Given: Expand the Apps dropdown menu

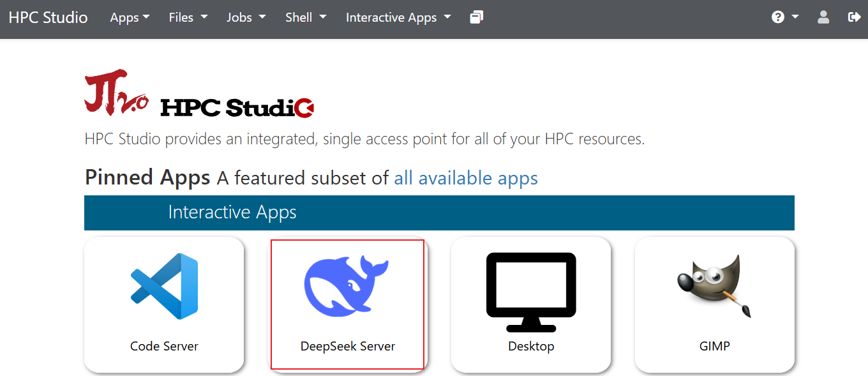Looking at the screenshot, I should click(130, 17).
